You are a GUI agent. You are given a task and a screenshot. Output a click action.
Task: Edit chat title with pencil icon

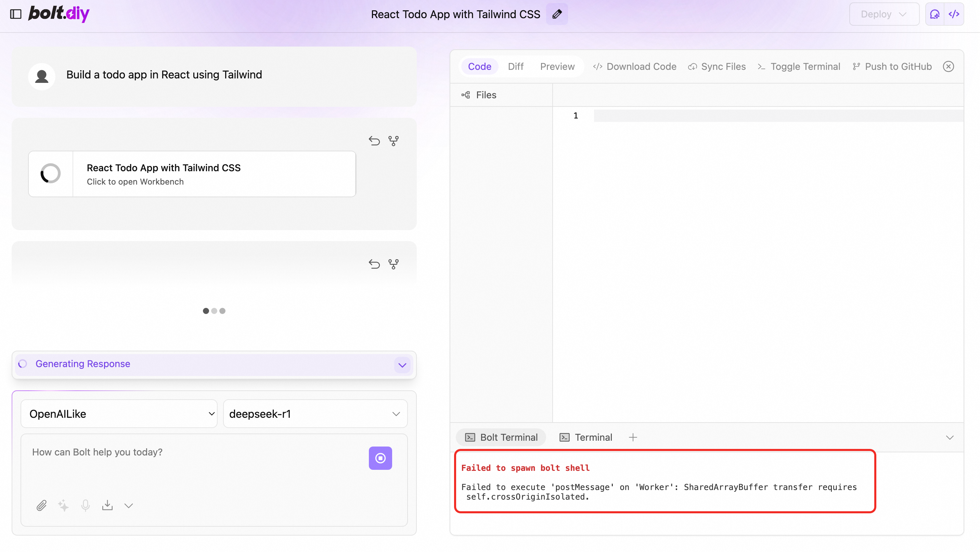pyautogui.click(x=557, y=14)
